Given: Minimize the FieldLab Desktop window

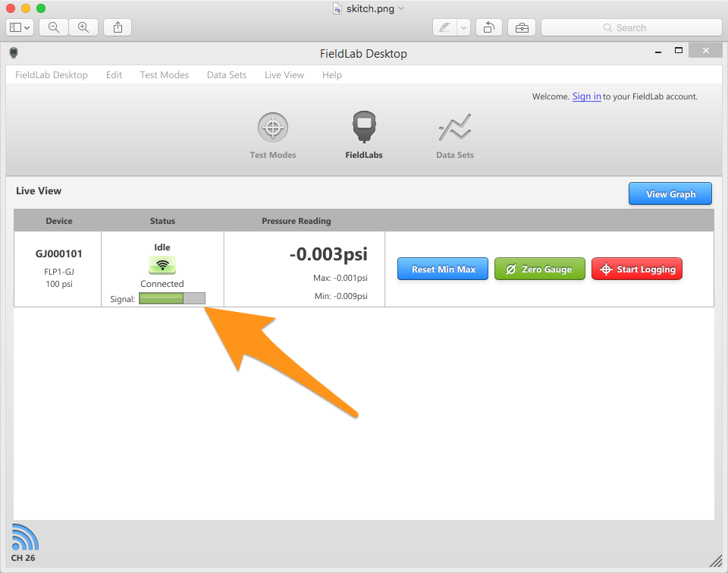Looking at the screenshot, I should pos(658,52).
